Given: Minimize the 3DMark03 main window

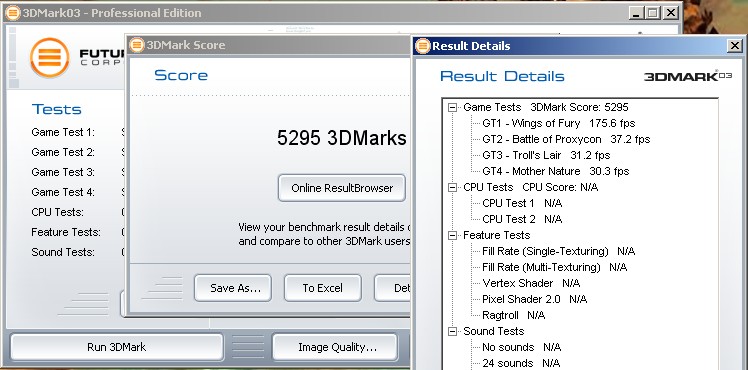Looking at the screenshot, I should [x=636, y=13].
